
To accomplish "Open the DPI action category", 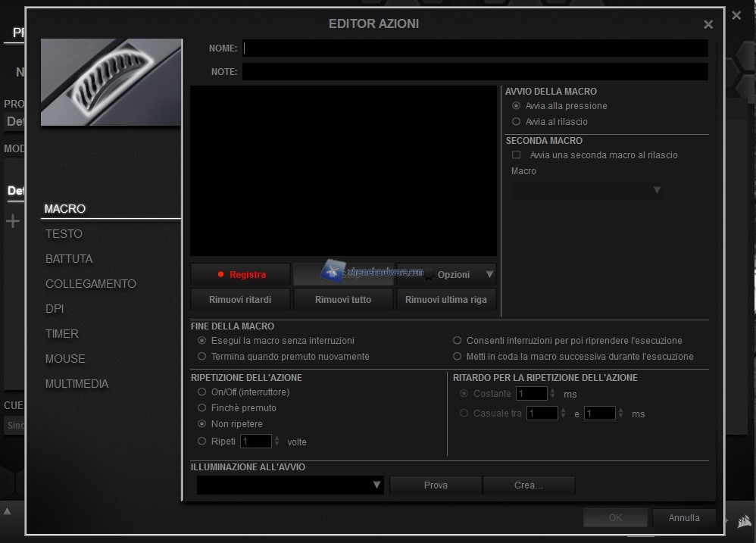I will click(55, 309).
